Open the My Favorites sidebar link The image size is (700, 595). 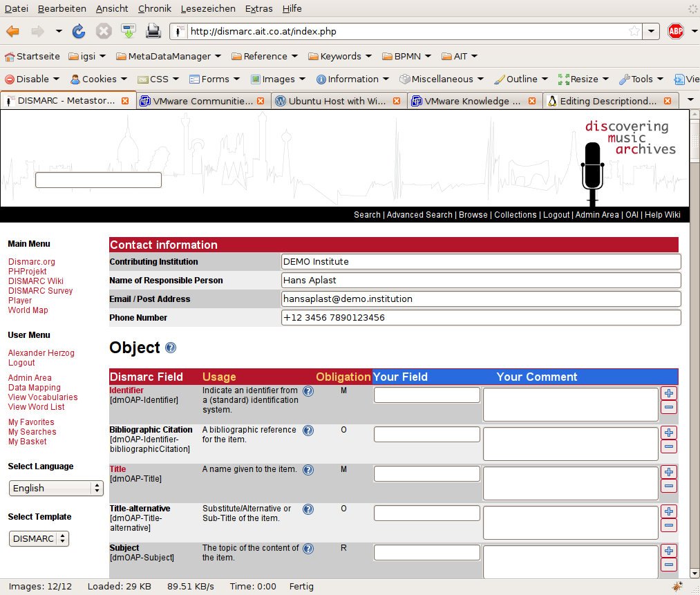tap(31, 422)
